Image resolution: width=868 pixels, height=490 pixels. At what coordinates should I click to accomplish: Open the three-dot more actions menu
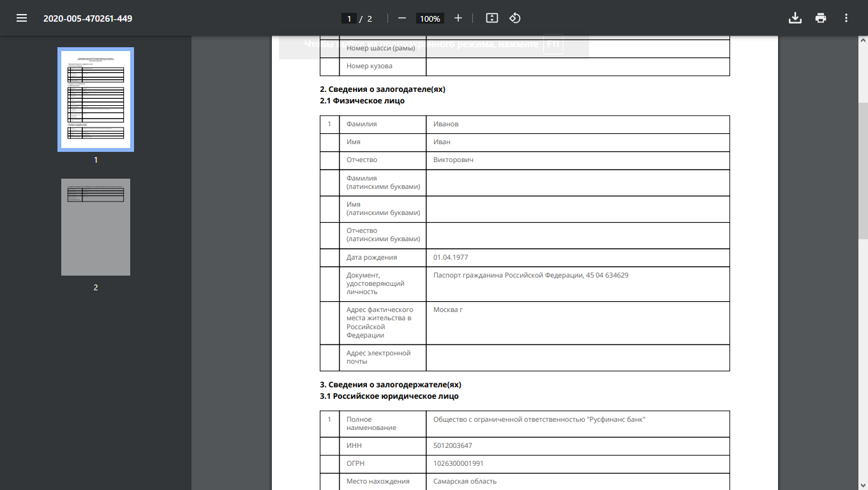pyautogui.click(x=846, y=18)
